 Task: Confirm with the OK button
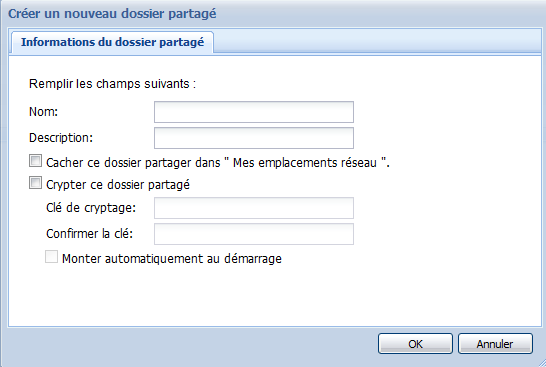[415, 344]
